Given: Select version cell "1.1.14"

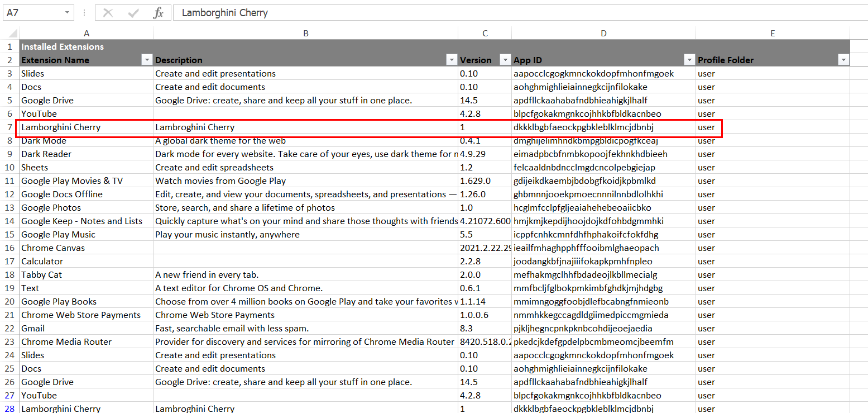Looking at the screenshot, I should (x=485, y=301).
